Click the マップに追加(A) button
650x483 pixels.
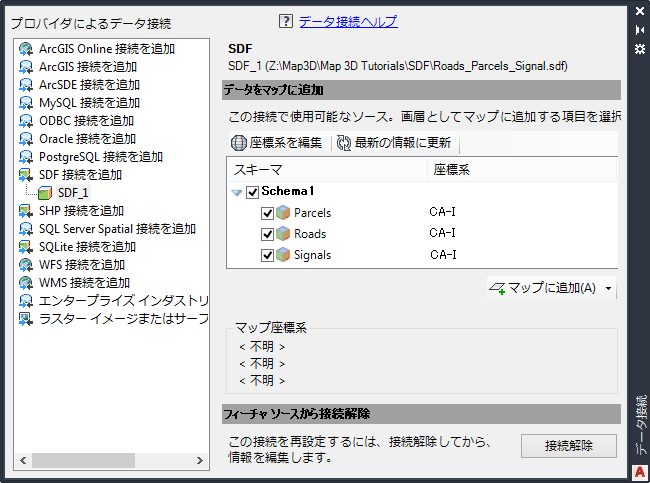coord(543,288)
